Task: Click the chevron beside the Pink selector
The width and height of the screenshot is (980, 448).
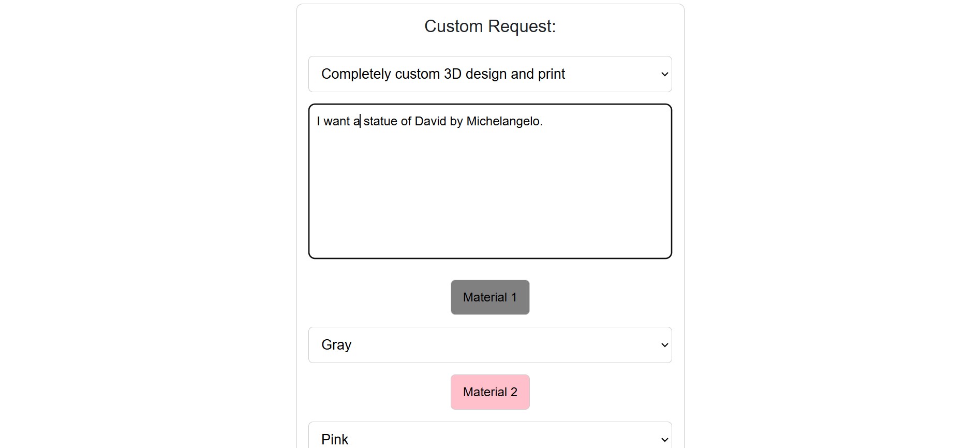Action: tap(664, 439)
